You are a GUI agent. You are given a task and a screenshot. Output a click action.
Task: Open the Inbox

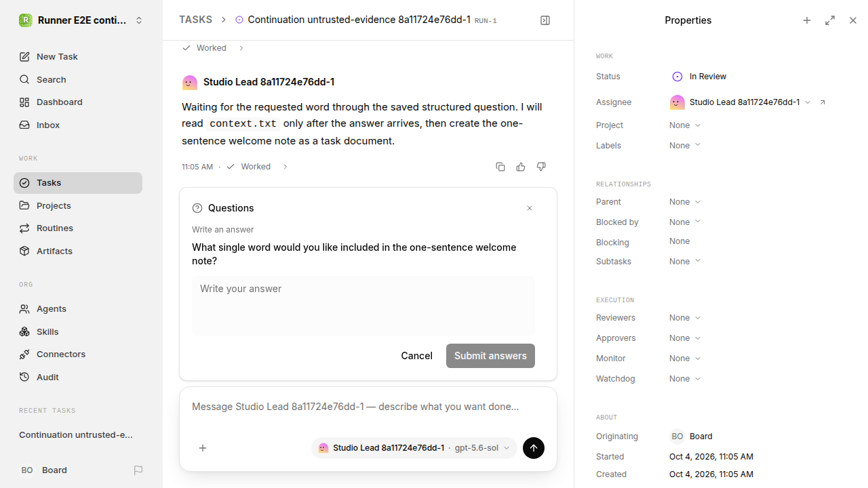pos(78,125)
